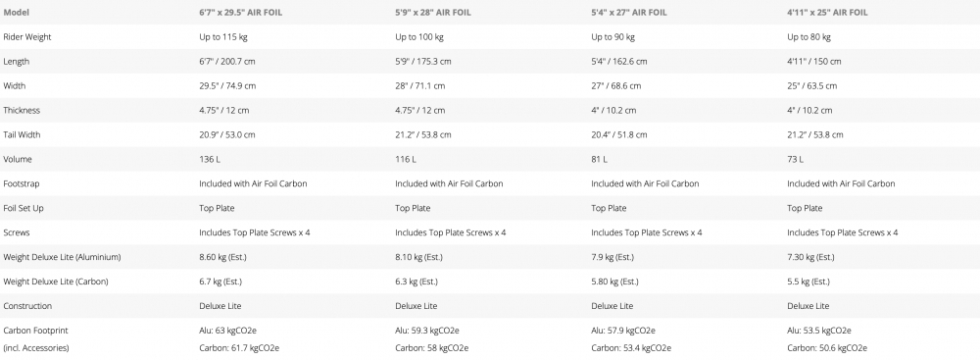The image size is (980, 360).
Task: Click the Carbon Footprint row label
Action: tap(35, 331)
